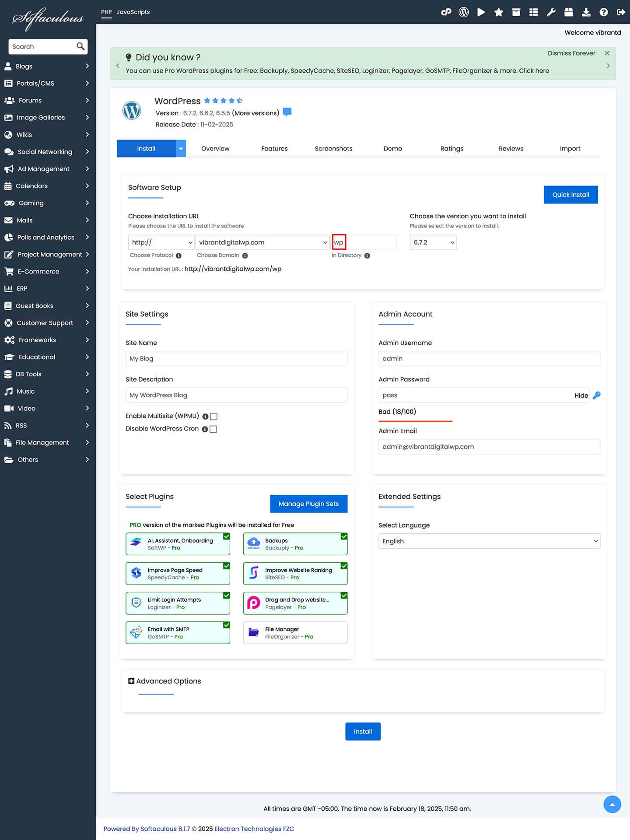Uncheck the SpeedyCache plugin
The width and height of the screenshot is (630, 840).
[x=227, y=566]
